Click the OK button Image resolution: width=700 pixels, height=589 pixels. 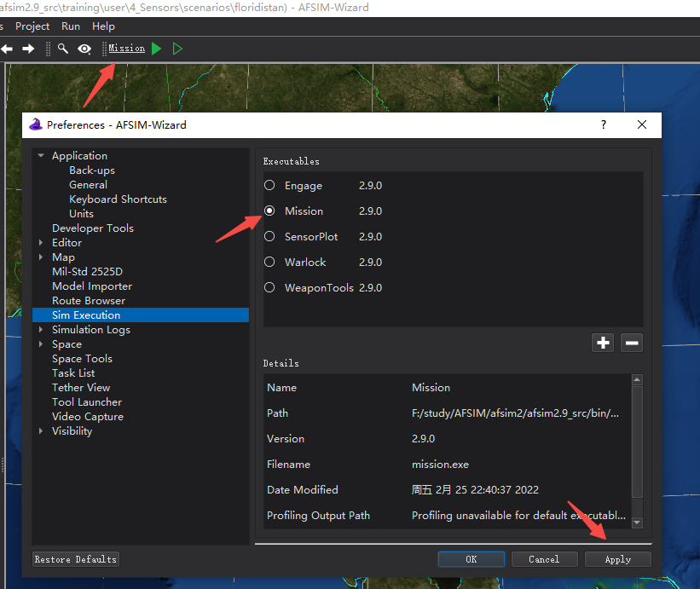[471, 559]
